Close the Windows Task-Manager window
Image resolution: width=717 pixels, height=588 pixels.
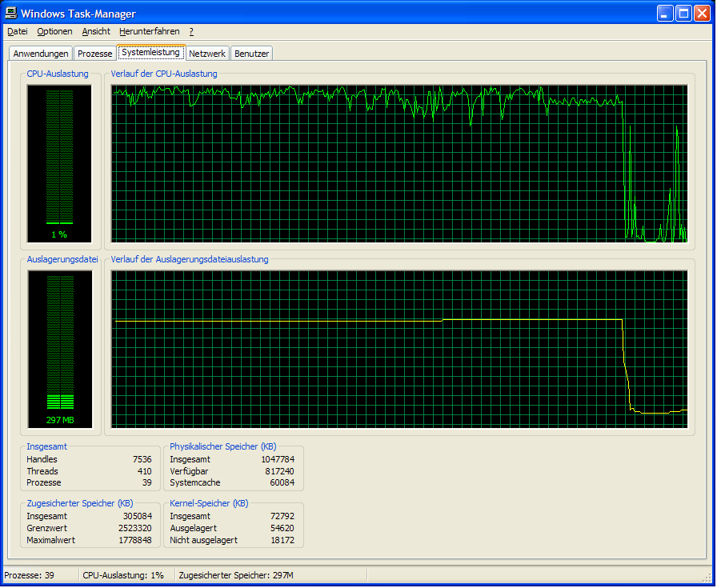pos(702,14)
